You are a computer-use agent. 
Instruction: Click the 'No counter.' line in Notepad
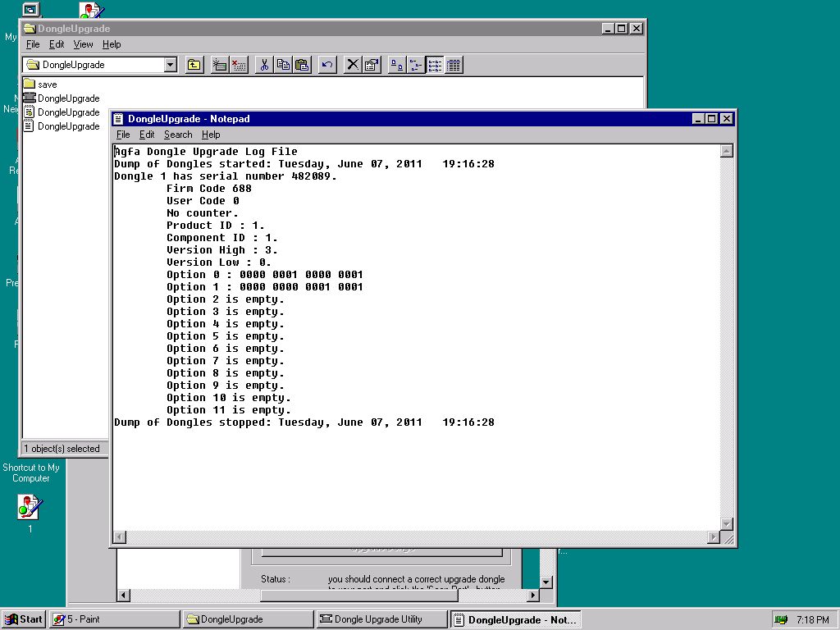pos(203,213)
